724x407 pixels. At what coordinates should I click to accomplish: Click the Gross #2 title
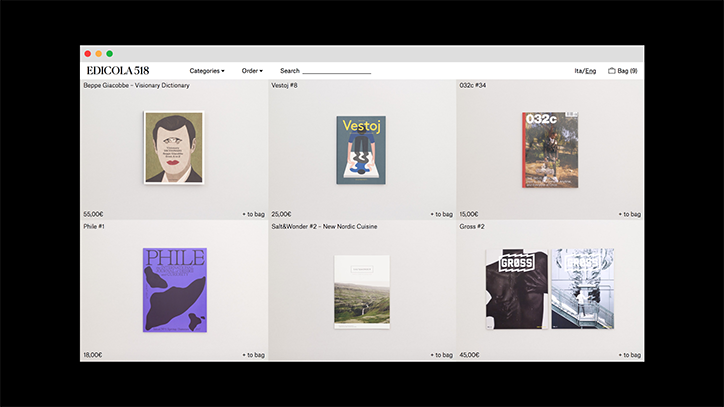pos(472,226)
